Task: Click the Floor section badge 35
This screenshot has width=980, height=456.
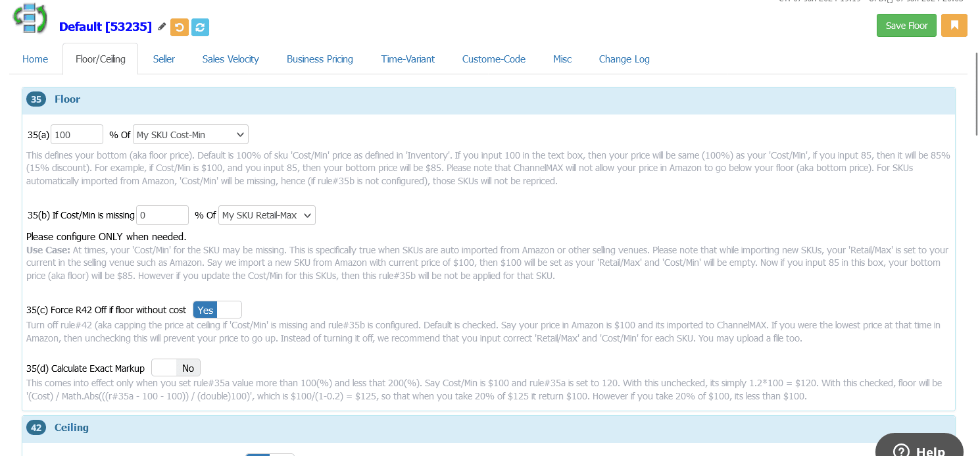Action: coord(36,99)
